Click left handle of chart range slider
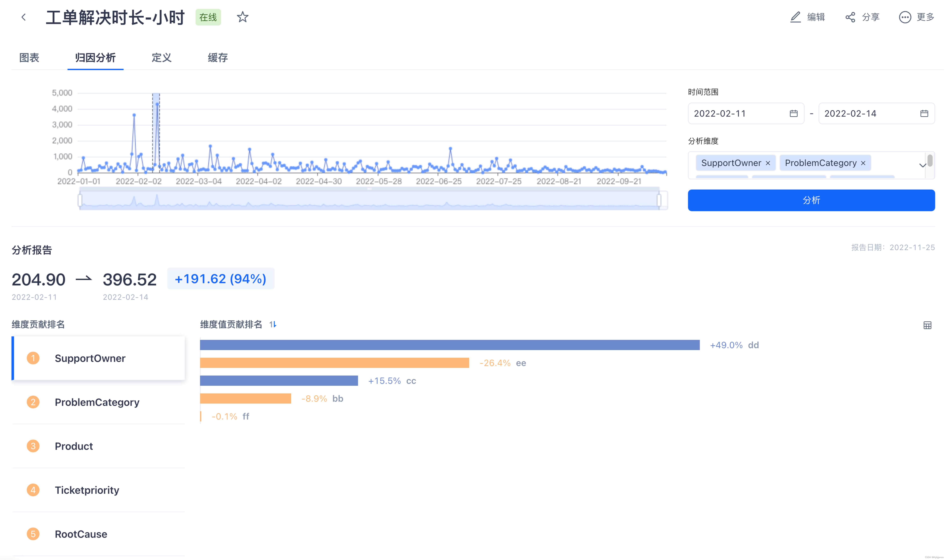 click(x=80, y=200)
